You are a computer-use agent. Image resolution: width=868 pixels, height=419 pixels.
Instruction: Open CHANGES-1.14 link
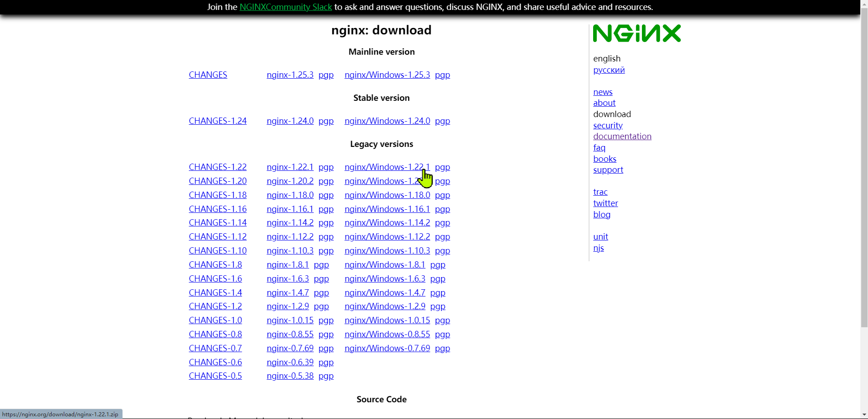(218, 223)
